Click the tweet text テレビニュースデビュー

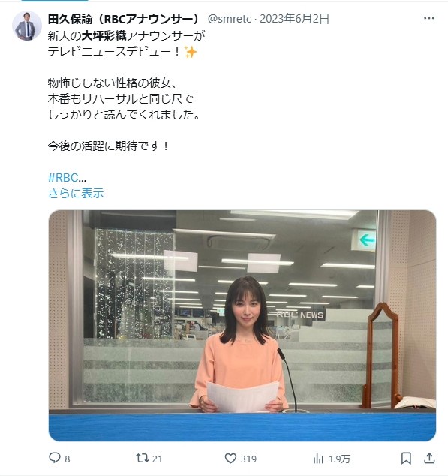[110, 52]
